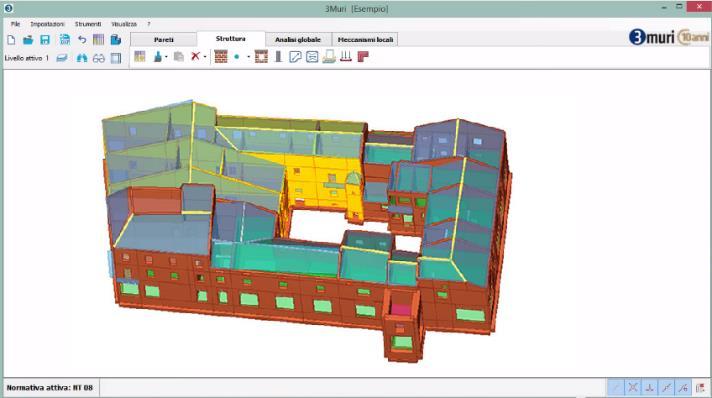
Task: Toggle the perpendicular snap in status bar
Action: (x=650, y=388)
